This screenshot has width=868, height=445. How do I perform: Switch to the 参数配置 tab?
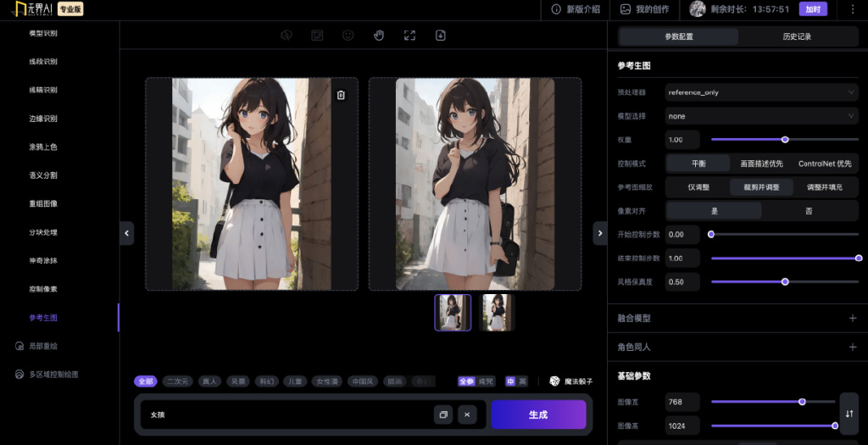(679, 36)
